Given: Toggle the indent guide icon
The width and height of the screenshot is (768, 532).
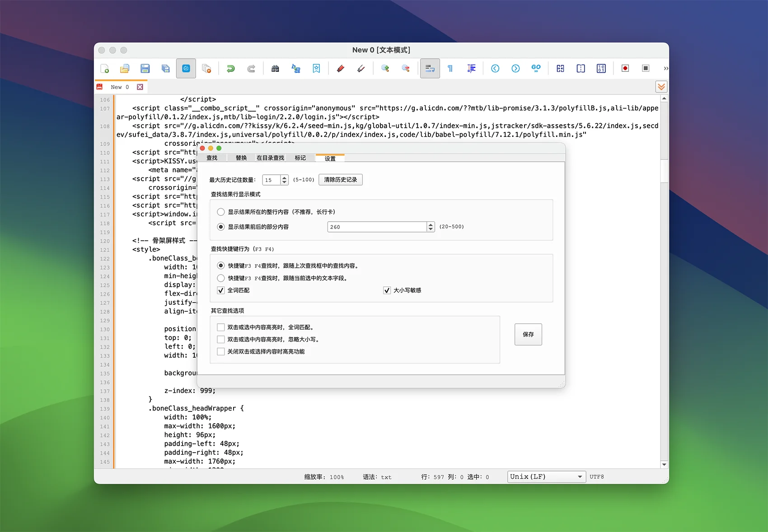Looking at the screenshot, I should click(x=471, y=69).
